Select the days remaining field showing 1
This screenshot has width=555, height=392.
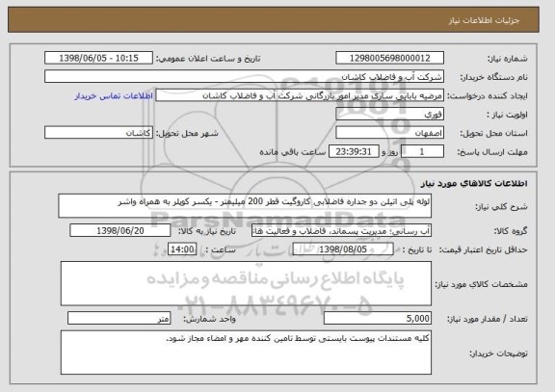(422, 152)
